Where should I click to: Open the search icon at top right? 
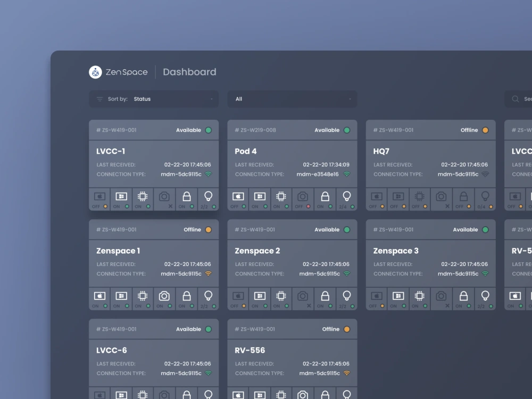[x=515, y=99]
